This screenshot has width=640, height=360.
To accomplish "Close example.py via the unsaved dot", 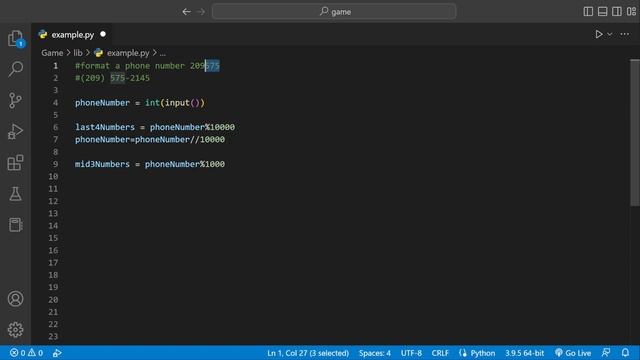I will [x=103, y=34].
